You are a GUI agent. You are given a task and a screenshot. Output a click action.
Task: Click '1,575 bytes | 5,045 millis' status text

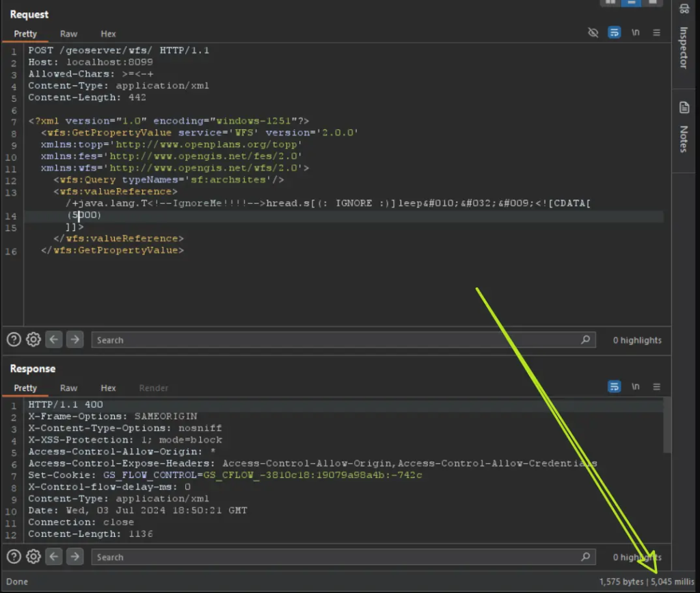click(647, 582)
